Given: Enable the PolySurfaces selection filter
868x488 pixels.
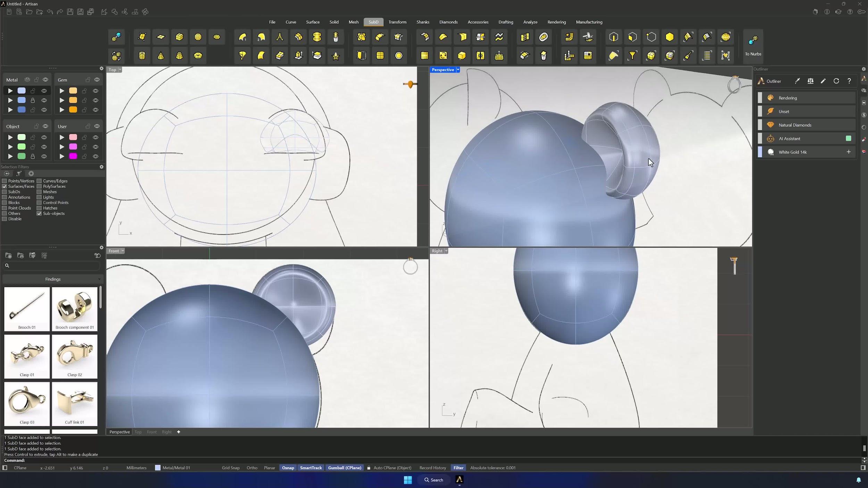Looking at the screenshot, I should click(x=39, y=186).
